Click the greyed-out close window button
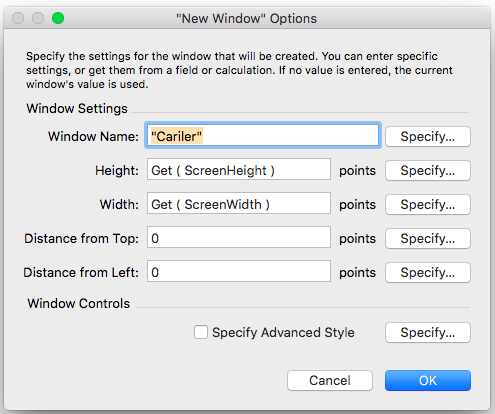Screen dimensions: 495x414 tap(18, 18)
